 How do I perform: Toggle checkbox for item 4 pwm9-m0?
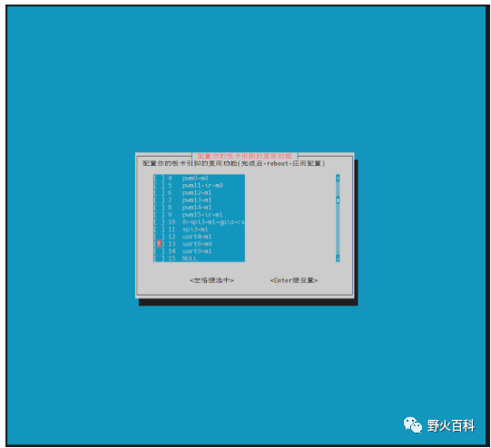pos(159,178)
